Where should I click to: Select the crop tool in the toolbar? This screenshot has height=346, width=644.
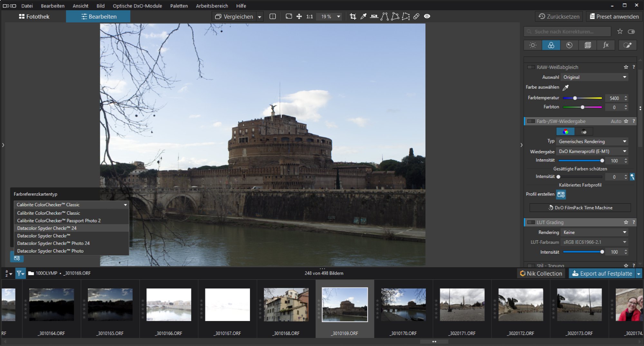[353, 16]
